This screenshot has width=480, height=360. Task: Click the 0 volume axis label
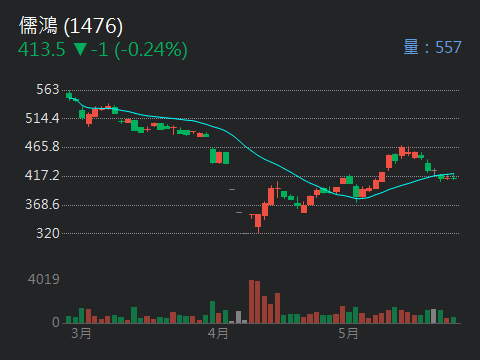click(56, 322)
